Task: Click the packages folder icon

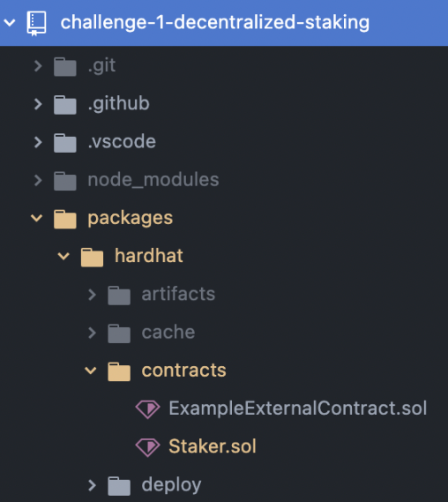Action: pyautogui.click(x=65, y=219)
